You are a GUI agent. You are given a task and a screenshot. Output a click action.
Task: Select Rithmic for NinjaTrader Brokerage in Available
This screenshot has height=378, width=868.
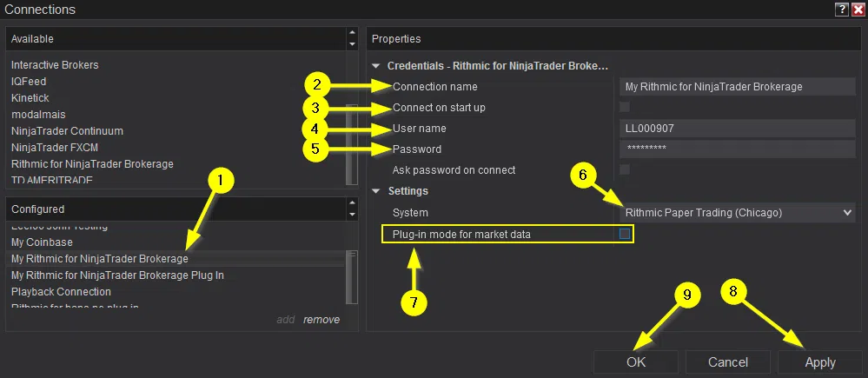point(92,164)
